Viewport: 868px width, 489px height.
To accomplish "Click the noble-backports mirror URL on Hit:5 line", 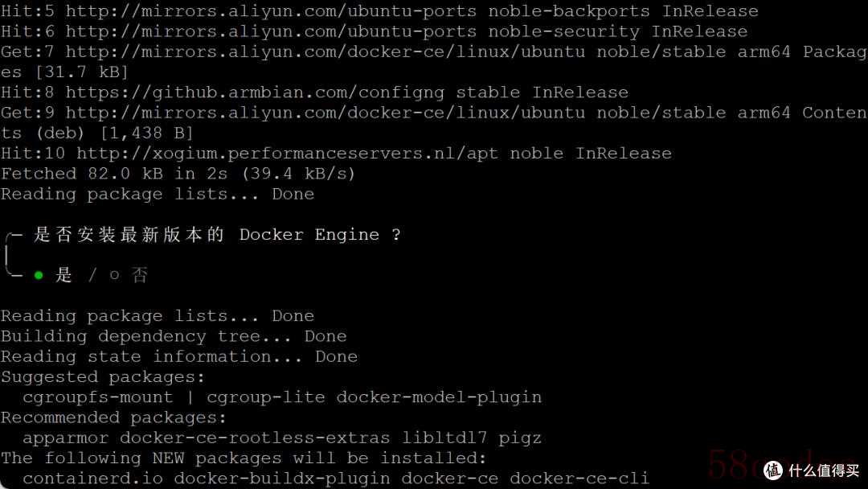I will pyautogui.click(x=272, y=11).
